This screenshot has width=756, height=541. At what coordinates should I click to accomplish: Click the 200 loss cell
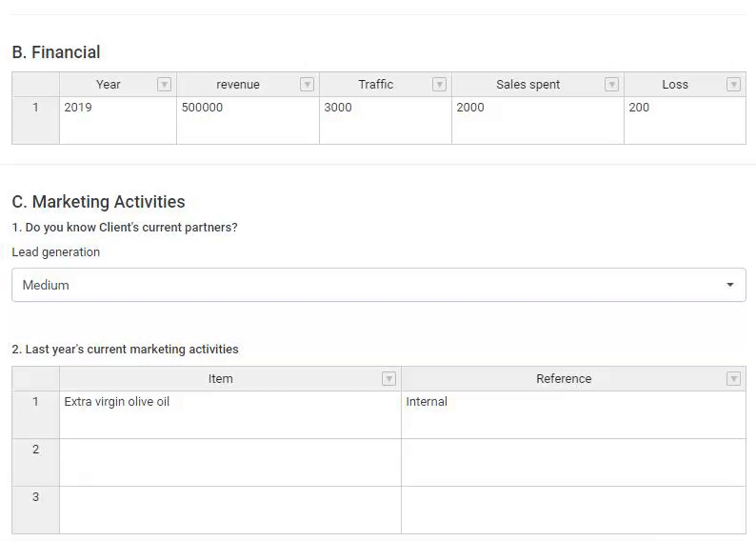click(686, 121)
